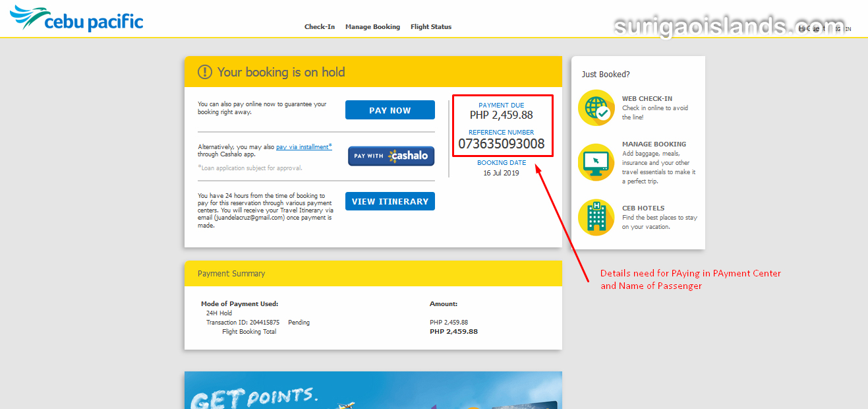Click the Manage Booking monitor icon
The width and height of the screenshot is (868, 409).
tap(596, 162)
